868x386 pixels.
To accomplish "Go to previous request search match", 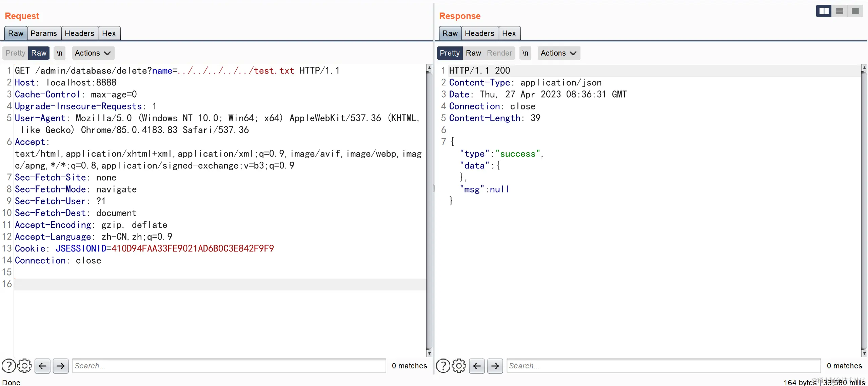I will point(42,366).
